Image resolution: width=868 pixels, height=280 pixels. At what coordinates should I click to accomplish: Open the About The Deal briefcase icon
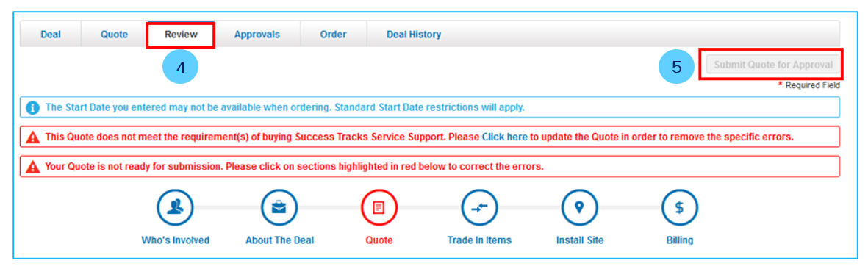[279, 207]
